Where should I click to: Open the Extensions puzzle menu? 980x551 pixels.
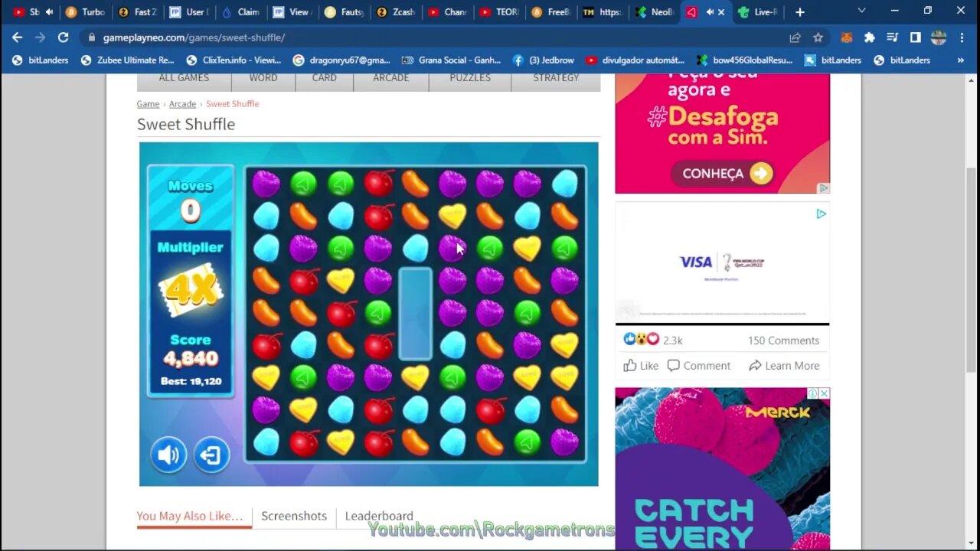(870, 37)
